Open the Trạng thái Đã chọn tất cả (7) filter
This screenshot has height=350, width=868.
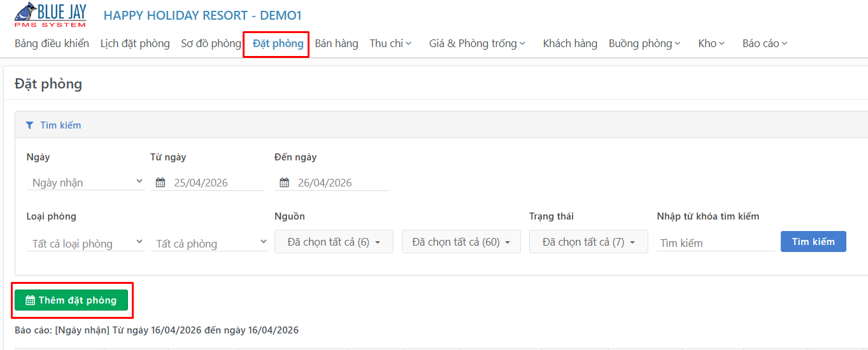pyautogui.click(x=588, y=242)
